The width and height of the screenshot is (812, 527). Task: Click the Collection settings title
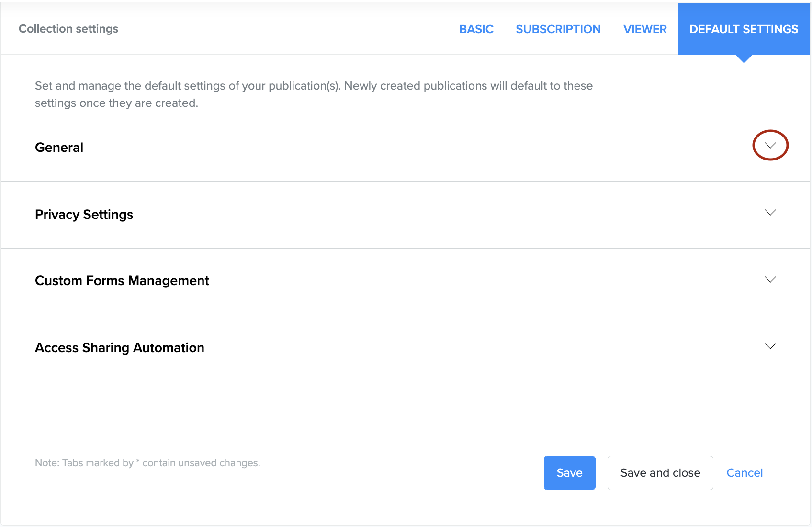(68, 29)
